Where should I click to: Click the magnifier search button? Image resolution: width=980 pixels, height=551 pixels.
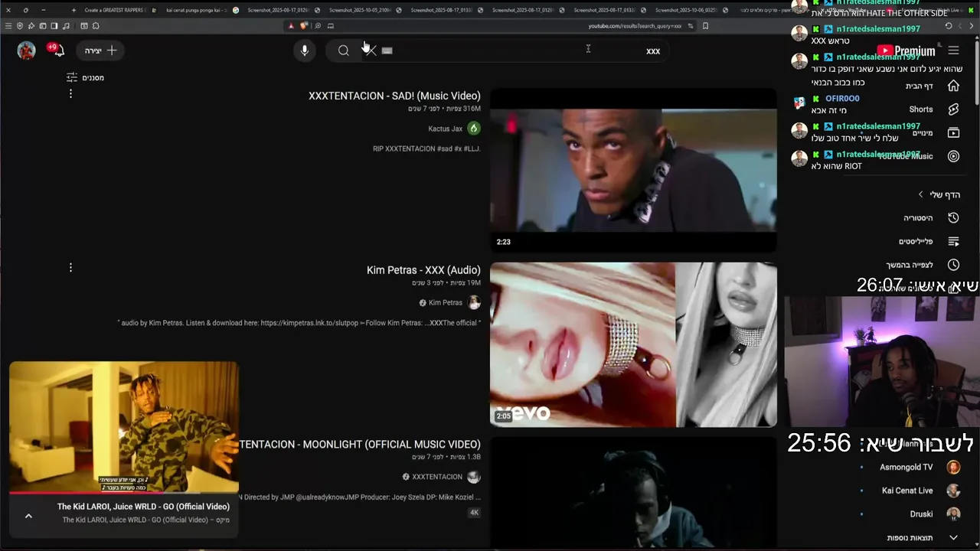(x=344, y=51)
